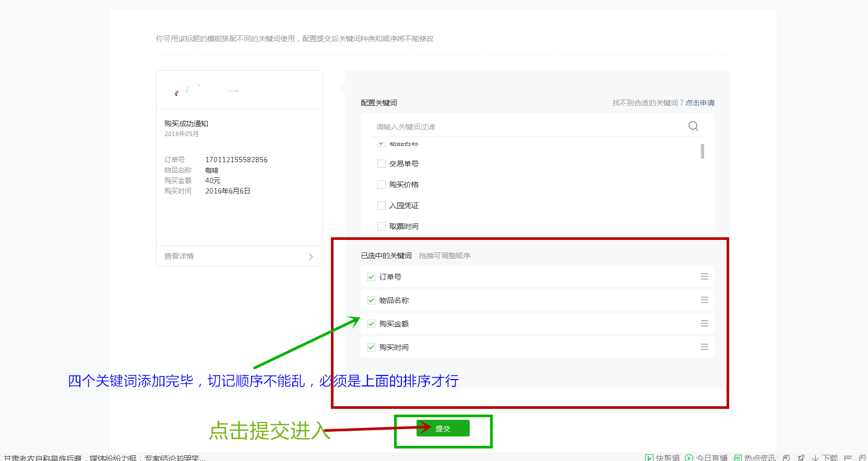
Task: Focus the 请输入关键词过滤 filter field
Action: coord(527,126)
